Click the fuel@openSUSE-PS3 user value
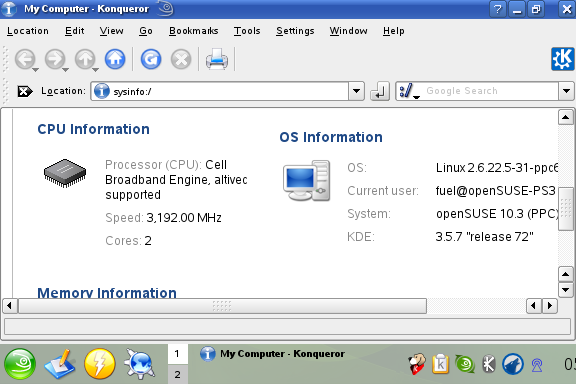The image size is (576, 384). click(496, 191)
